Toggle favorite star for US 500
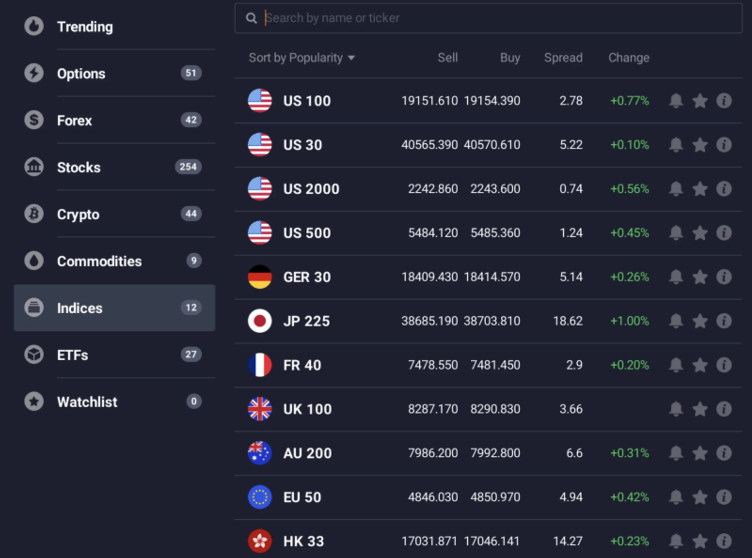752x558 pixels. pos(700,233)
